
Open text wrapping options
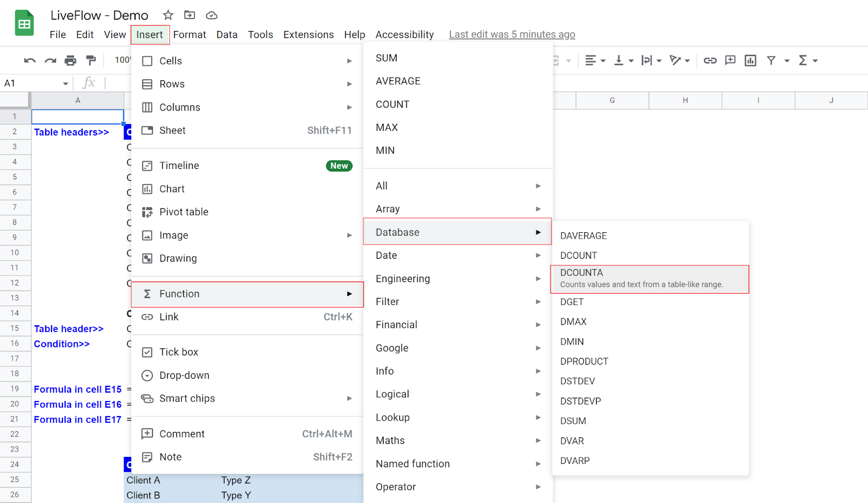652,60
